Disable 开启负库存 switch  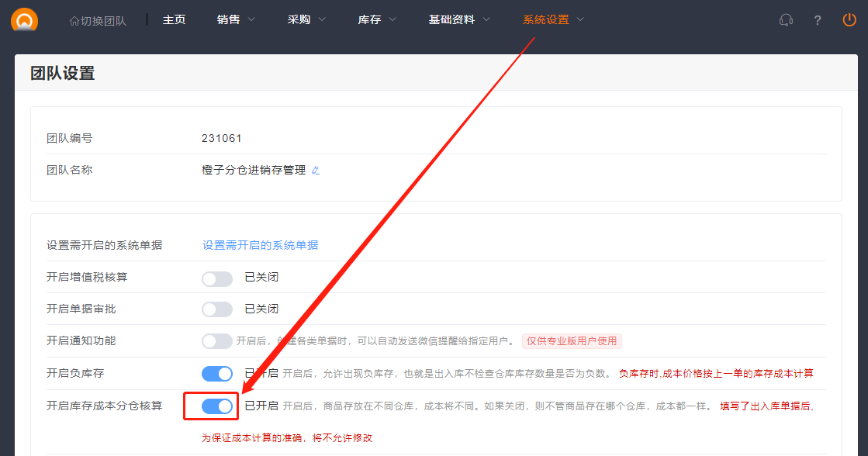(x=217, y=374)
